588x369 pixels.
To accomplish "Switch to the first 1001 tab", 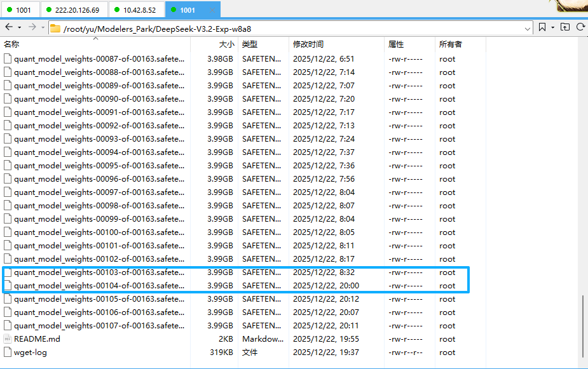I will [20, 10].
